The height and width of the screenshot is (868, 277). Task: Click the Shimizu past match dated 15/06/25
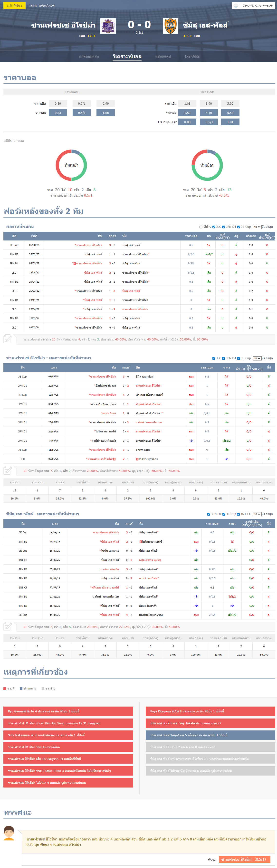139,606
